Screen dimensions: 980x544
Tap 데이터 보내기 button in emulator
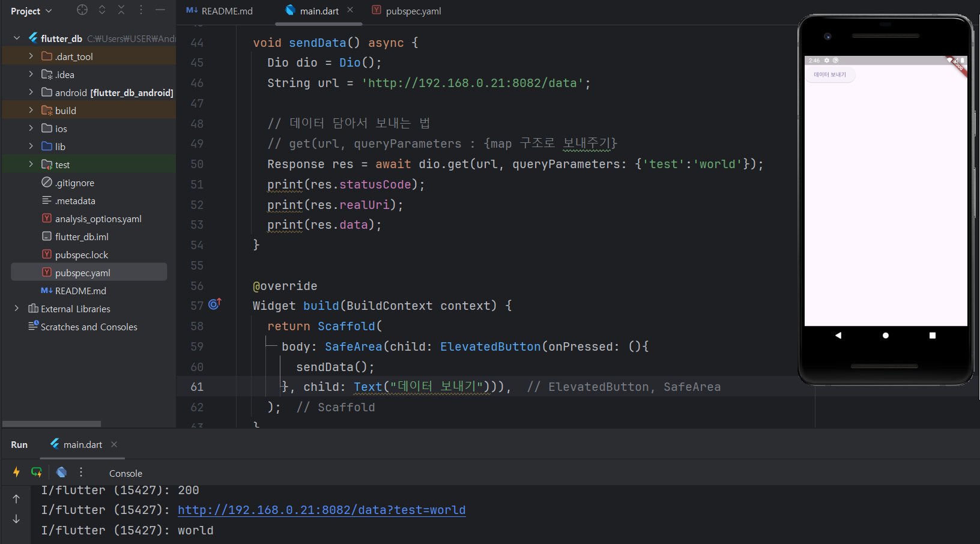[x=830, y=74]
